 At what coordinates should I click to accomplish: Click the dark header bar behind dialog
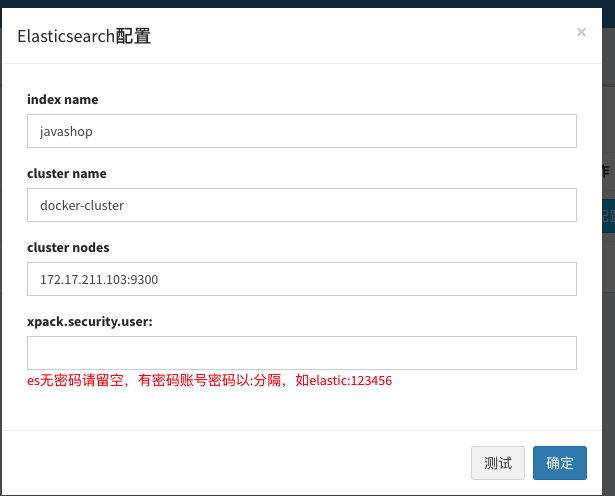[x=308, y=4]
